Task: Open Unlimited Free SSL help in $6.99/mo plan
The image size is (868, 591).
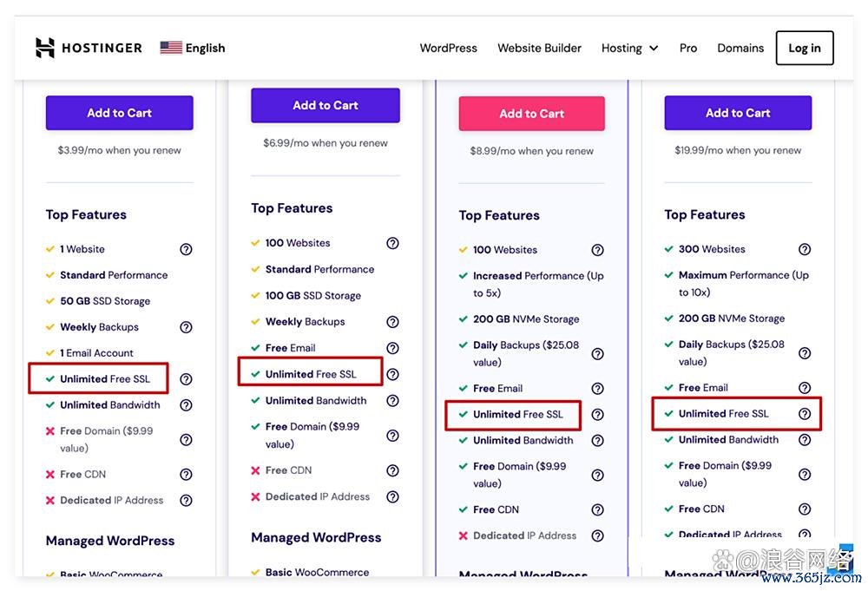Action: coord(392,375)
